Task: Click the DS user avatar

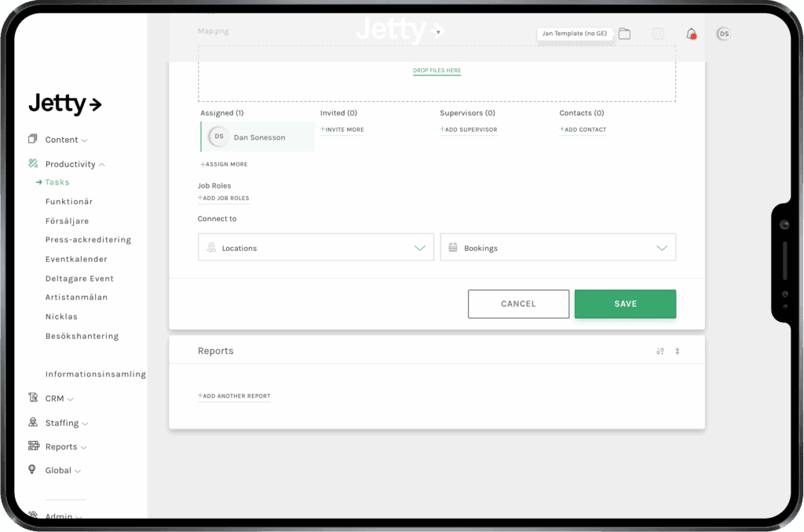Action: point(722,34)
